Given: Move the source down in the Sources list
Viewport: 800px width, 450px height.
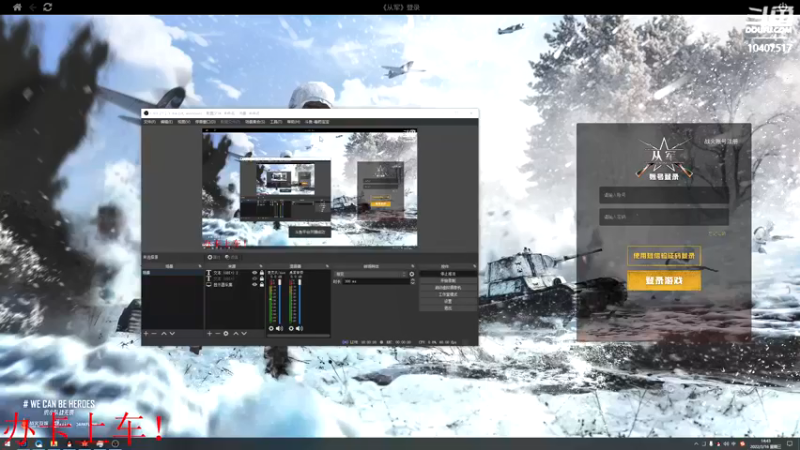Looking at the screenshot, I should (244, 334).
